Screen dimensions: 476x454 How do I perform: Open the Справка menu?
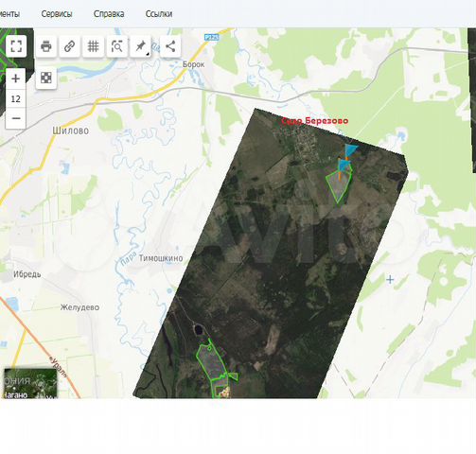pyautogui.click(x=109, y=14)
